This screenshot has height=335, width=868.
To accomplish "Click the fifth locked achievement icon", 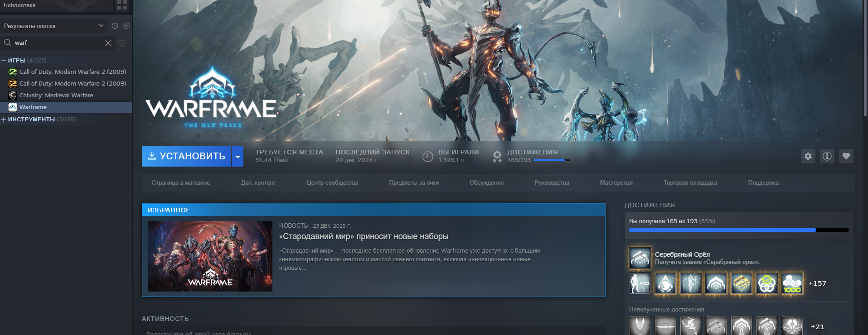I will (742, 326).
